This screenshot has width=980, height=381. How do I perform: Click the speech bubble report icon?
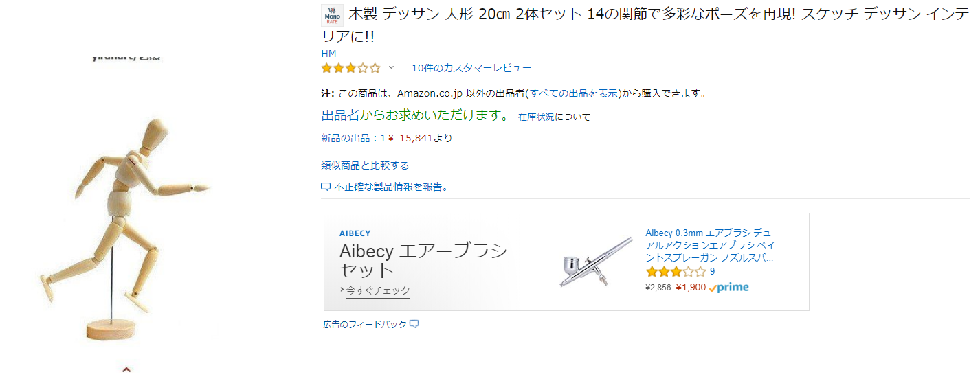coord(326,187)
